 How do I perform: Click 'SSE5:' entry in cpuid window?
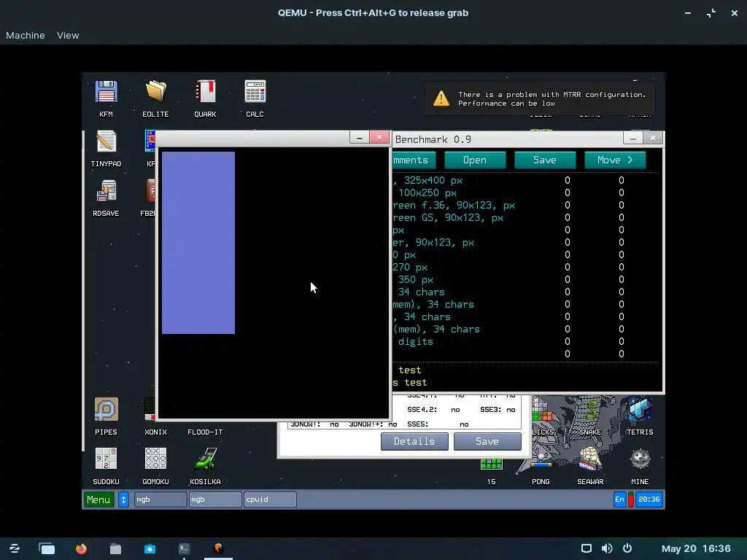pyautogui.click(x=418, y=424)
